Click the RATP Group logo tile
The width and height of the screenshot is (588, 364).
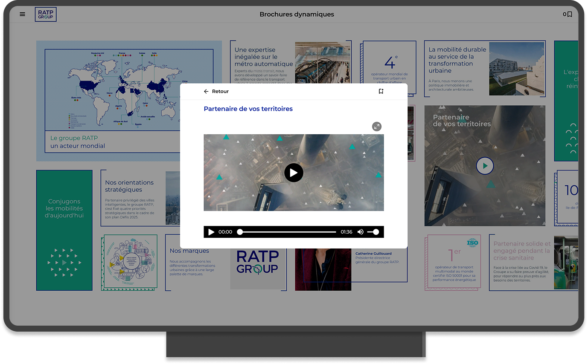tap(258, 269)
